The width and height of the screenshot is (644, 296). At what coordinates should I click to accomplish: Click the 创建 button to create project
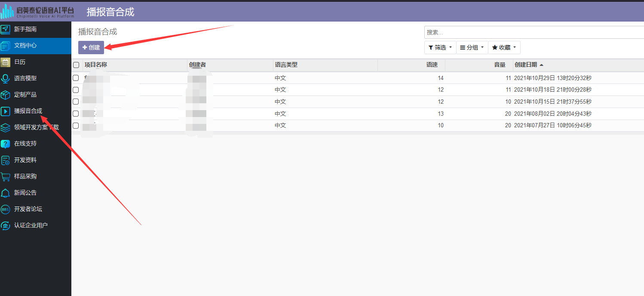point(91,47)
